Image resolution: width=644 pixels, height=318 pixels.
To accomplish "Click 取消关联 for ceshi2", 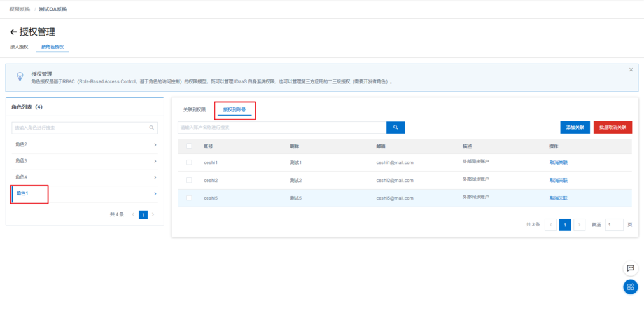I will tap(559, 180).
